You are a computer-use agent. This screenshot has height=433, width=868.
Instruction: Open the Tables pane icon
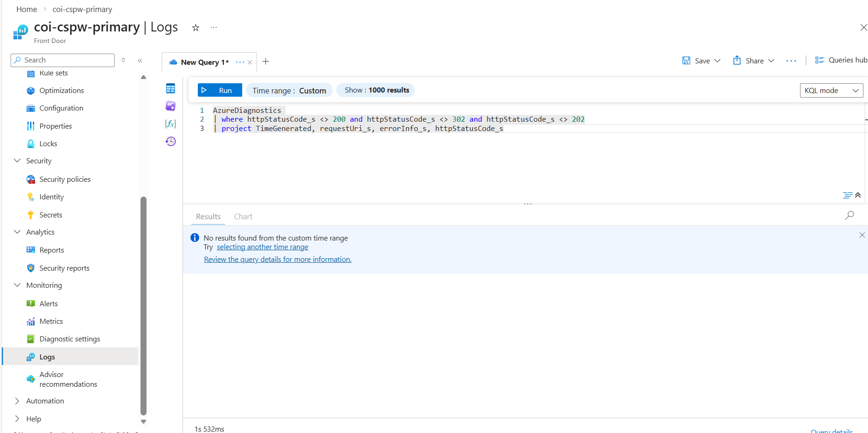171,88
